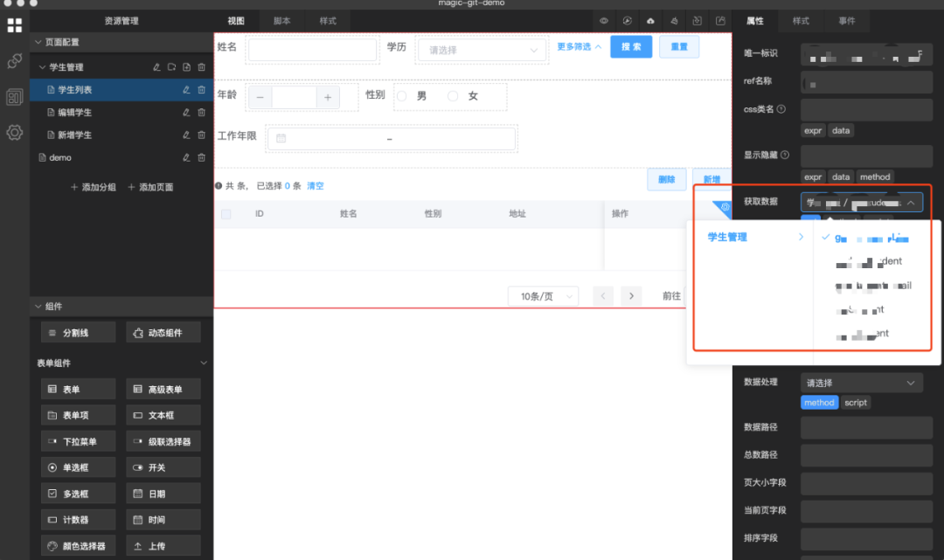The height and width of the screenshot is (560, 944).
Task: Click the import file icon in top toolbar
Action: point(698,20)
